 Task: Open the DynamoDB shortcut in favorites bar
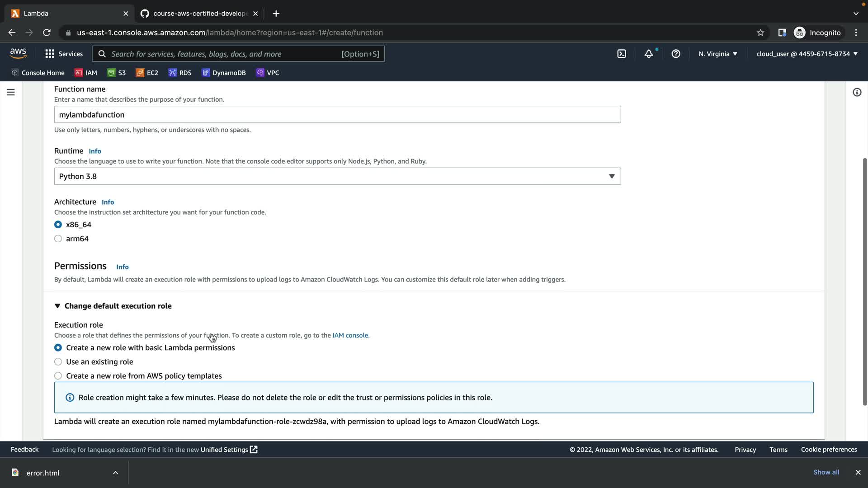(224, 73)
